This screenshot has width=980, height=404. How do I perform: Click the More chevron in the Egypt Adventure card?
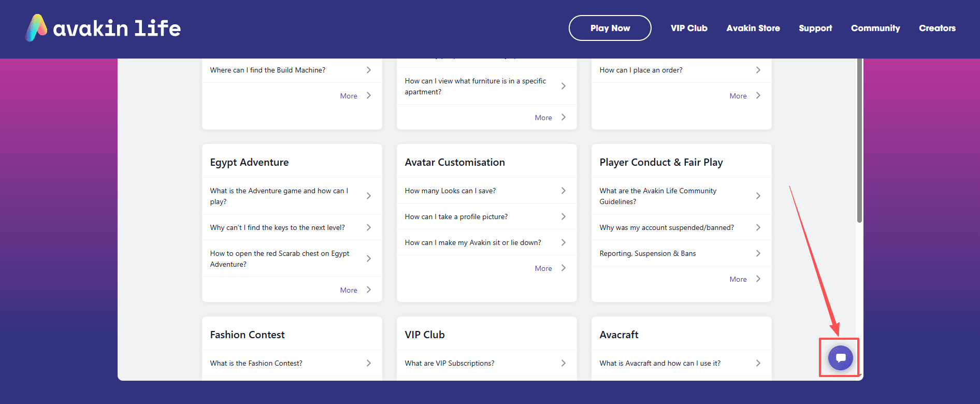(369, 290)
